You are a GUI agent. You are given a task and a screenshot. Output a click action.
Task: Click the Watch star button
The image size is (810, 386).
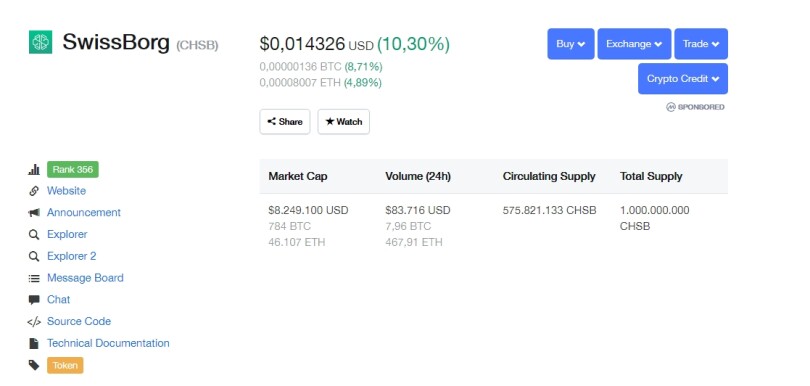tap(344, 122)
